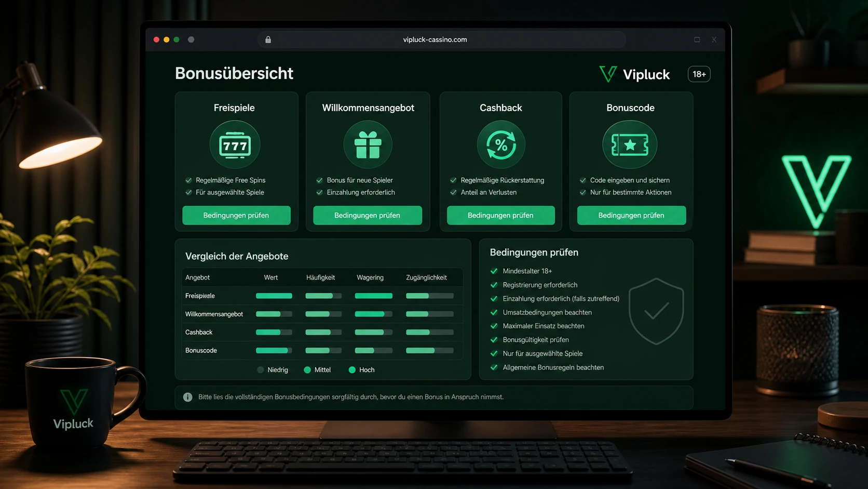Click the percent refresh Cashback icon
Image resolution: width=868 pixels, height=489 pixels.
pyautogui.click(x=501, y=144)
